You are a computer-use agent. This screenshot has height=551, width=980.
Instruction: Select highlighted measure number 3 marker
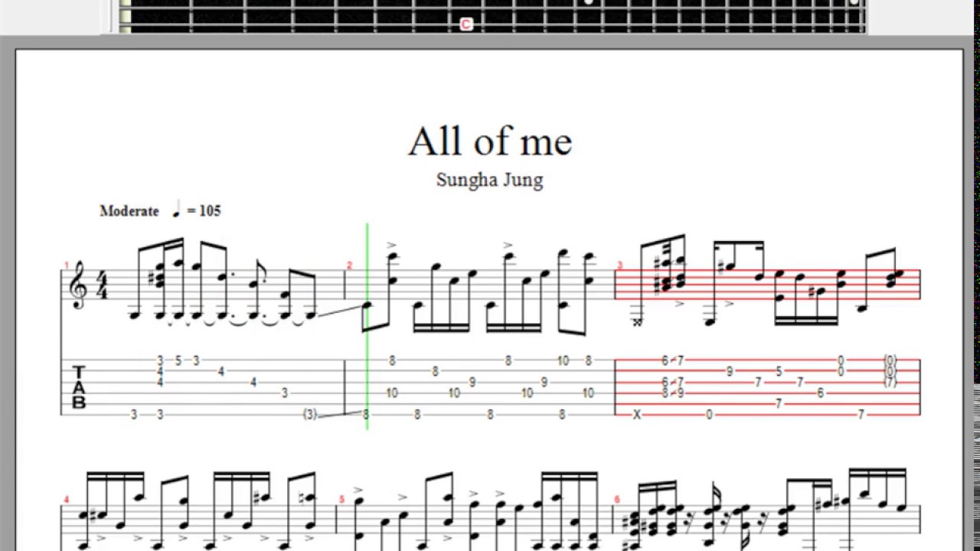point(620,266)
